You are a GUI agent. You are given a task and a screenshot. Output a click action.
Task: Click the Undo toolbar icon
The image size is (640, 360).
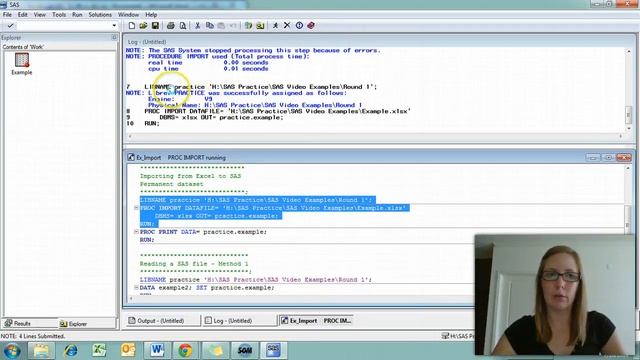[x=233, y=25]
